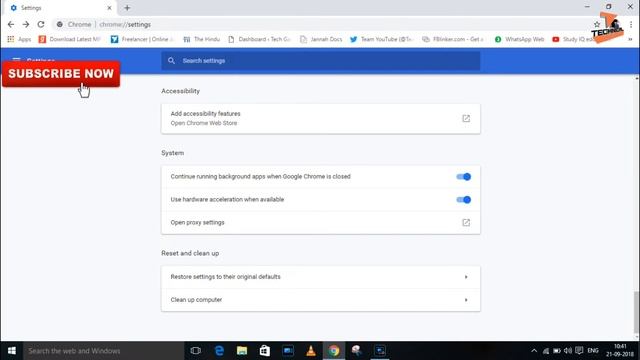
Task: Click the magnifier icon in Search settings
Action: coord(171,60)
